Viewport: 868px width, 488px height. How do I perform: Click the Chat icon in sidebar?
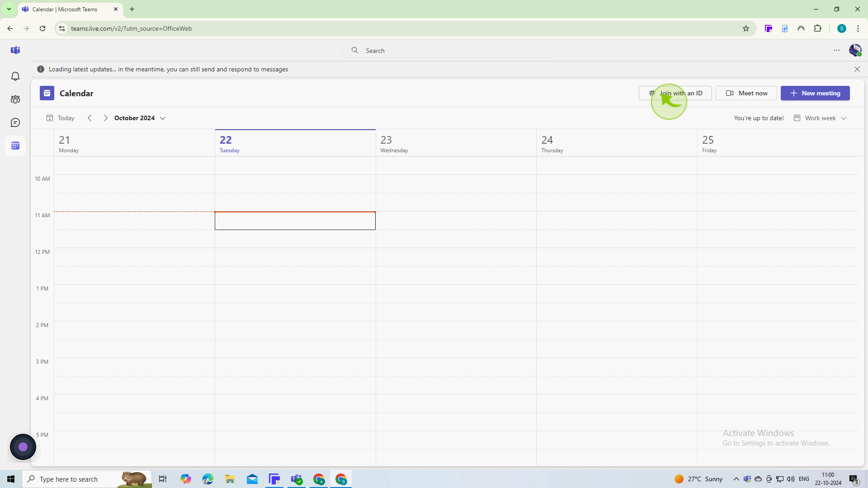coord(15,123)
